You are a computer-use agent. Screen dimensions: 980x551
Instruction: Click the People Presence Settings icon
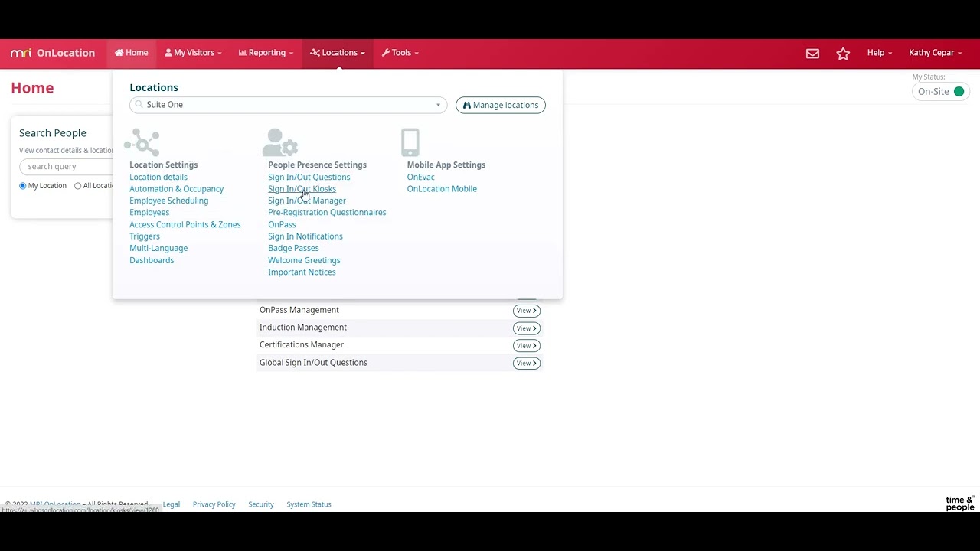click(x=280, y=142)
